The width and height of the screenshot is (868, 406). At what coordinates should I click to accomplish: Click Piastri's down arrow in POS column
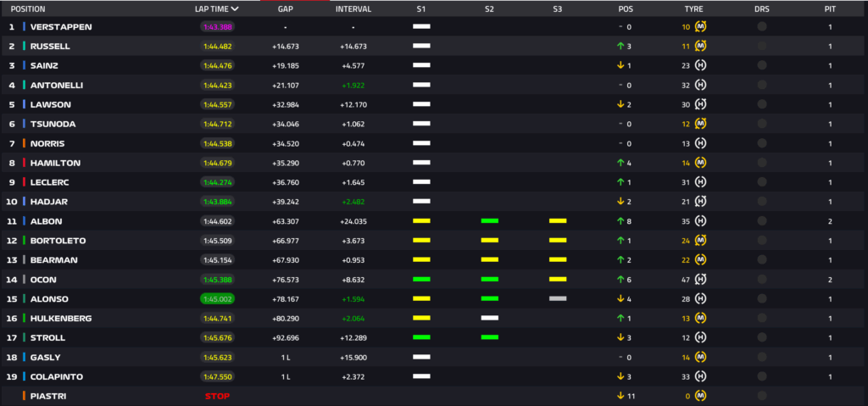620,396
